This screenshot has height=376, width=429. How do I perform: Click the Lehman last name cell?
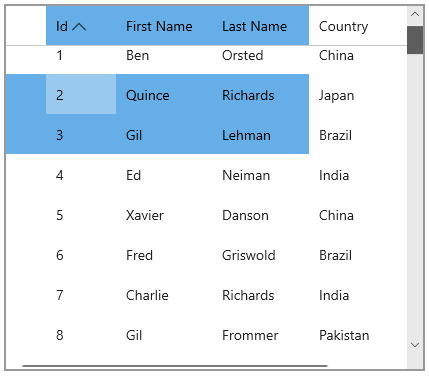[x=261, y=134]
